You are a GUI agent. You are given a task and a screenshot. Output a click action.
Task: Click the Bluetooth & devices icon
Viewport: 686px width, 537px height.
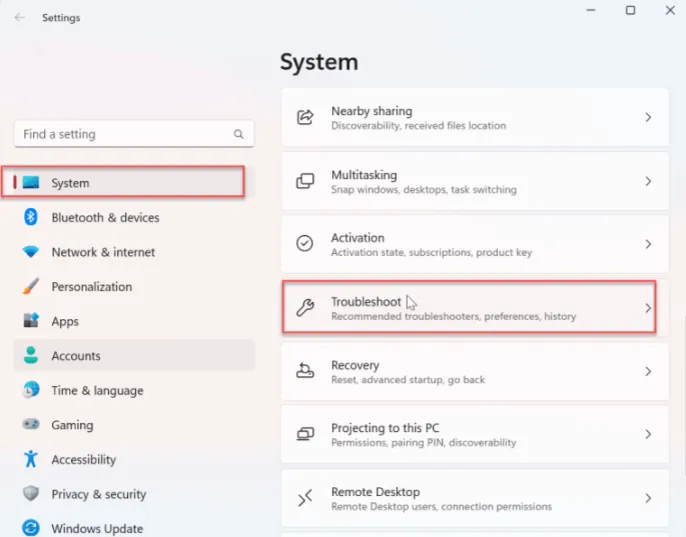click(31, 218)
